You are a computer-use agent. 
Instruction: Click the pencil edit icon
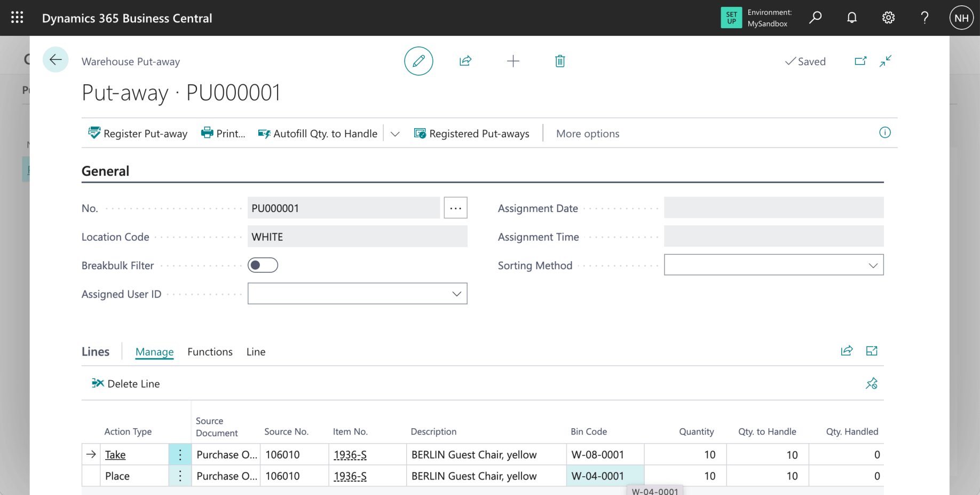tap(418, 61)
